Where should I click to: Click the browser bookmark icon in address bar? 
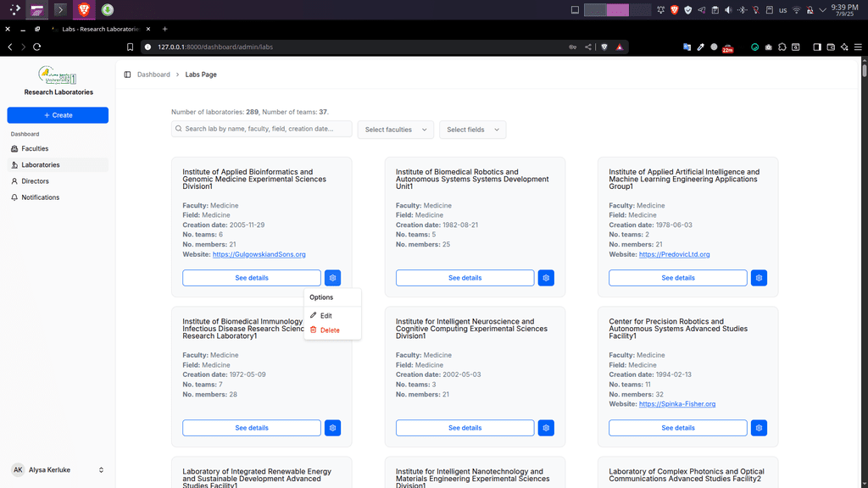(x=131, y=47)
